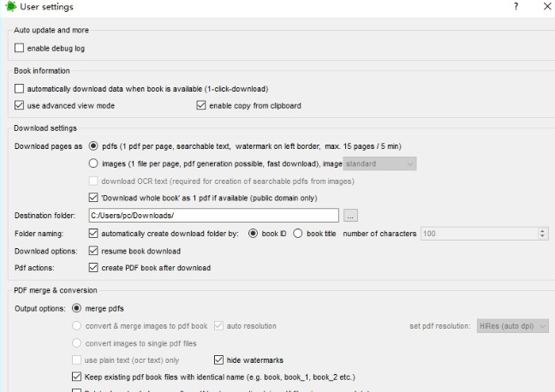
Task: Click the help question mark button
Action: pos(516,7)
